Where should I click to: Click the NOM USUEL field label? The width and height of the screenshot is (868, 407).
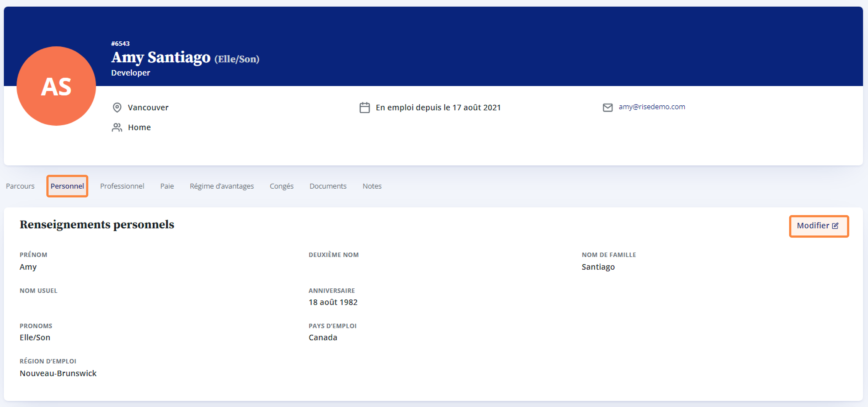tap(38, 291)
